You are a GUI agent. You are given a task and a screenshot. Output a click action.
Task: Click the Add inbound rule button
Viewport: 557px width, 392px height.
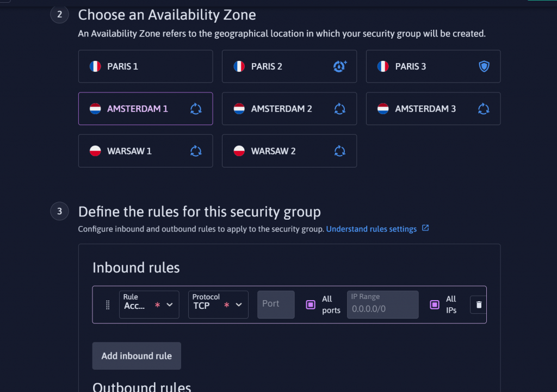pos(137,356)
